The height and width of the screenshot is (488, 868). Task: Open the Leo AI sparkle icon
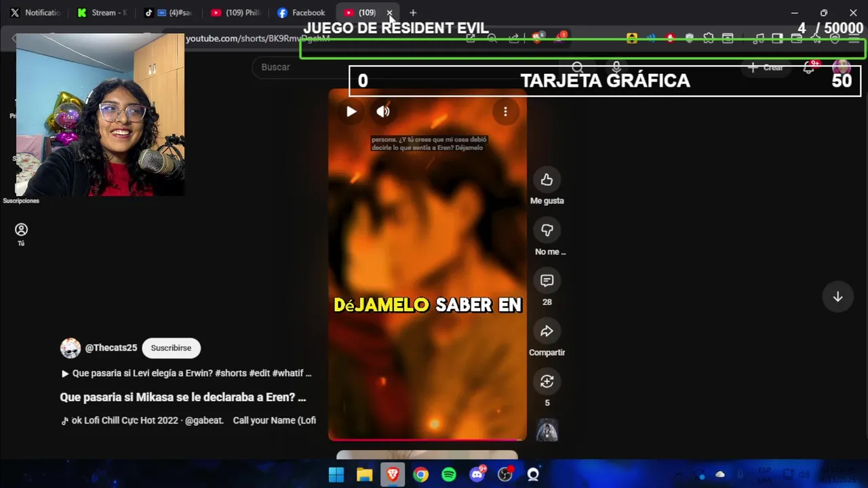[x=816, y=39]
